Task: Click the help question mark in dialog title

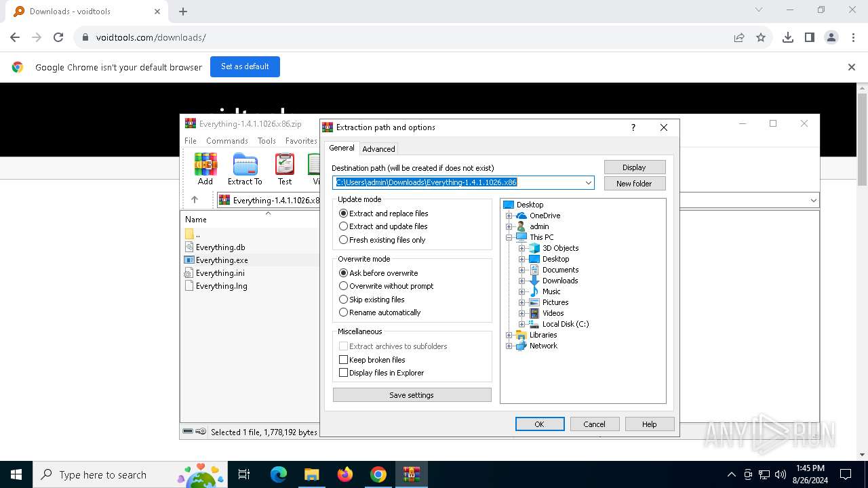Action: click(x=633, y=127)
